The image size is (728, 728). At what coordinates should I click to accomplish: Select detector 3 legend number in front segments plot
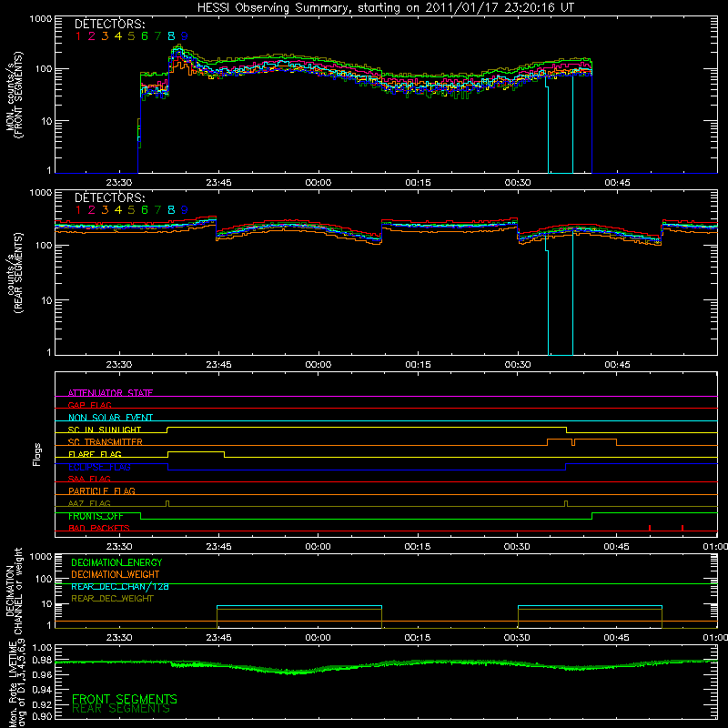pyautogui.click(x=105, y=36)
